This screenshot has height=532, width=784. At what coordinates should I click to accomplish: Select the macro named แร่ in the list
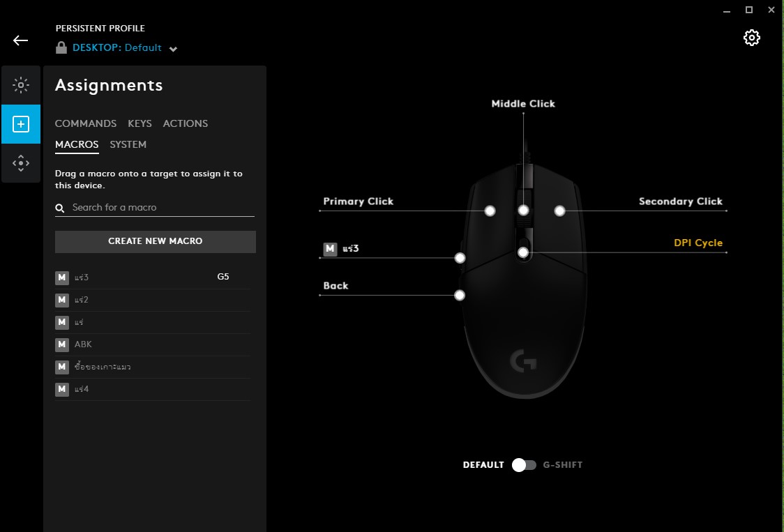(x=79, y=322)
